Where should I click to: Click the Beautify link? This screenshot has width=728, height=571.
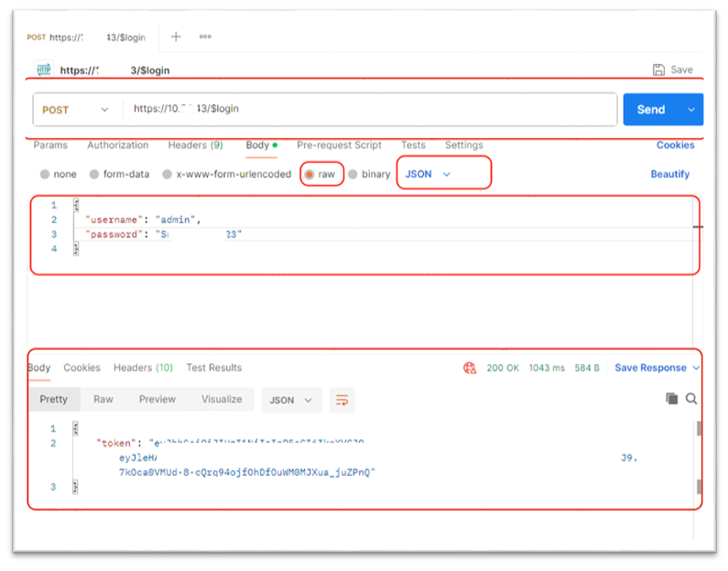click(669, 174)
